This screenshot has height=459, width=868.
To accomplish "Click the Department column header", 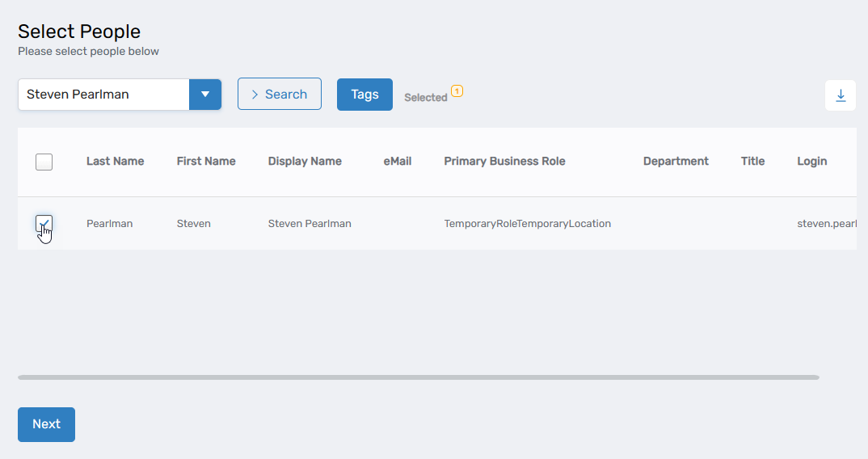I will pos(676,162).
